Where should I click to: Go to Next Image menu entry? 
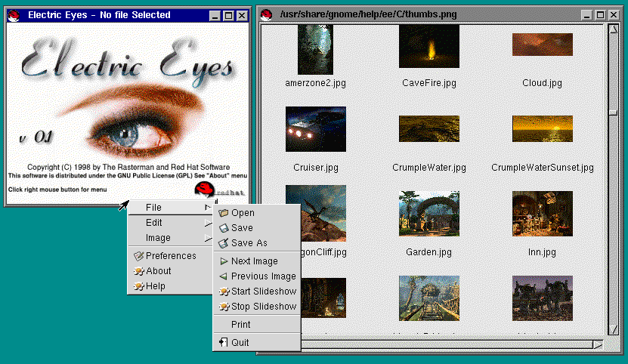pos(257,261)
